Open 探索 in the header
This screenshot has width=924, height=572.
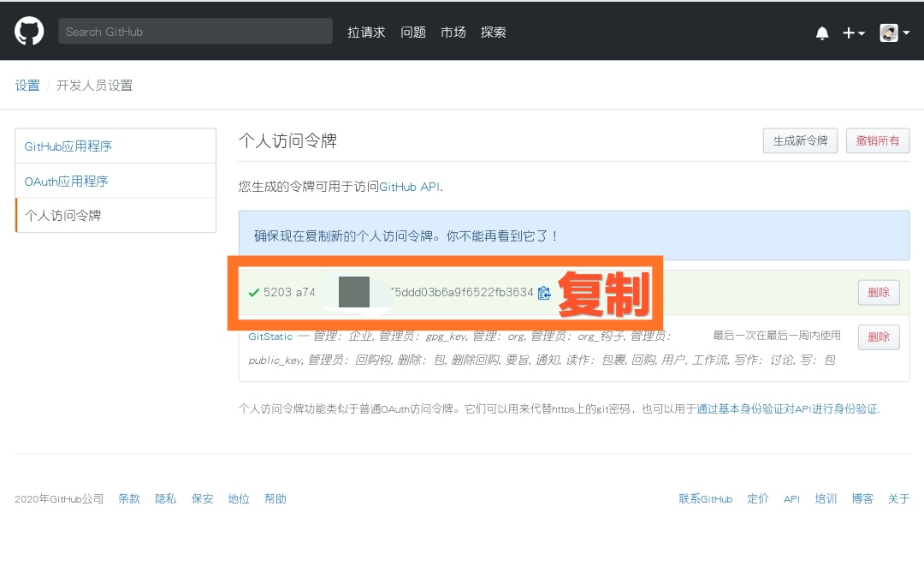[x=494, y=33]
